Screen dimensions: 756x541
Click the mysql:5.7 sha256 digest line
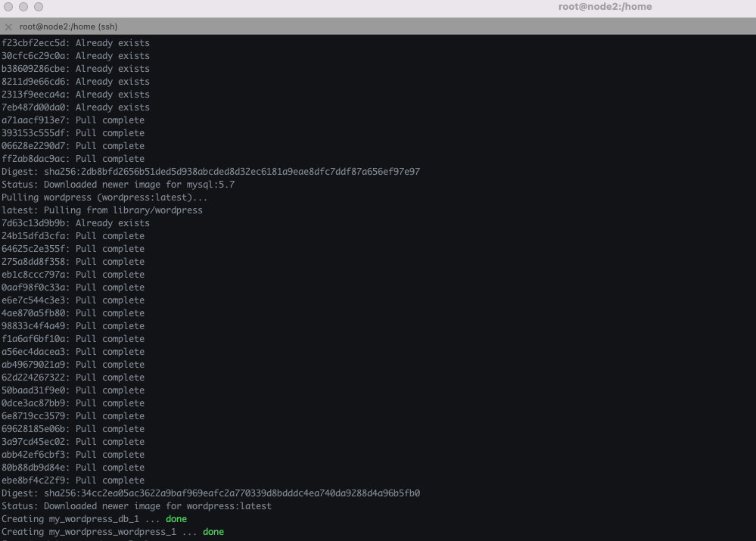click(x=210, y=172)
